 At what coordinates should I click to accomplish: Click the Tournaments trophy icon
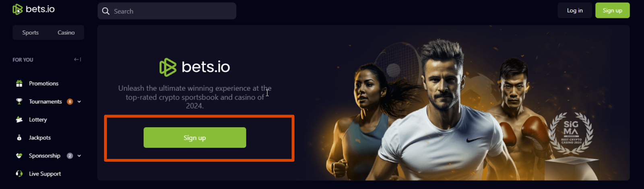pos(19,101)
